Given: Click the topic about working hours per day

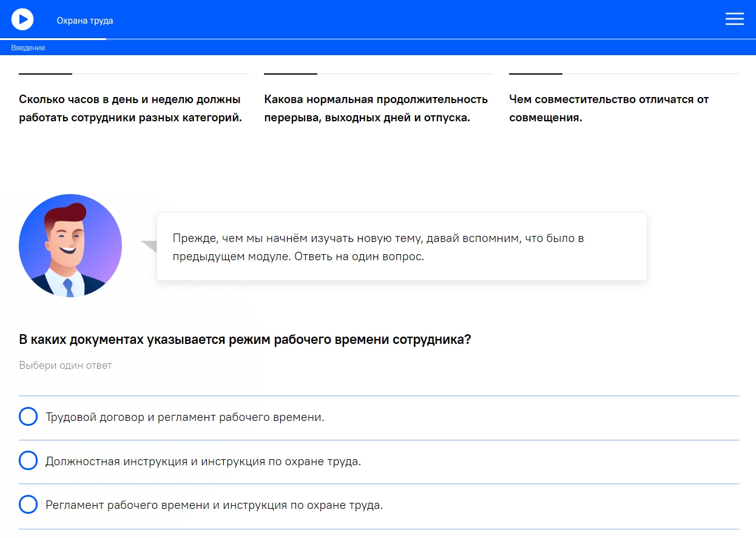Looking at the screenshot, I should 130,109.
